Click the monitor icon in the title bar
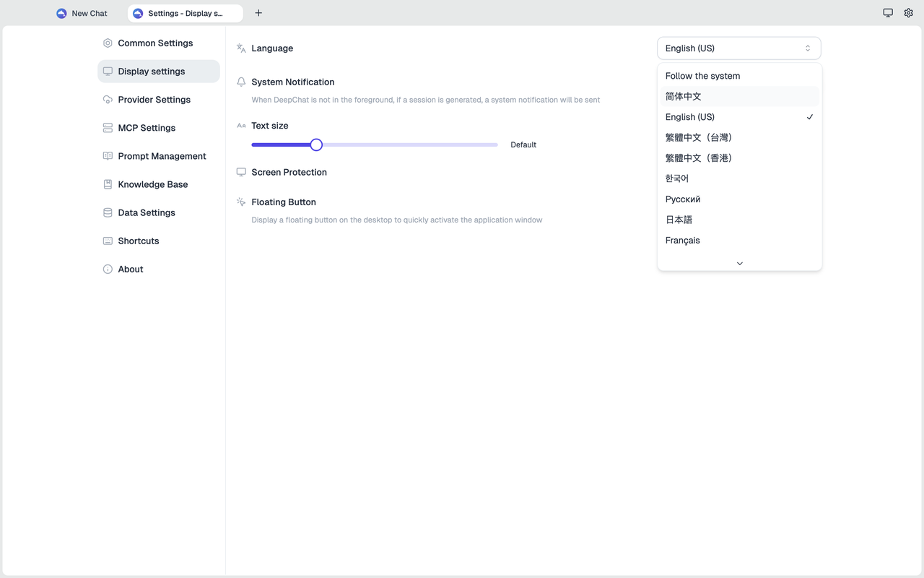 (x=888, y=13)
